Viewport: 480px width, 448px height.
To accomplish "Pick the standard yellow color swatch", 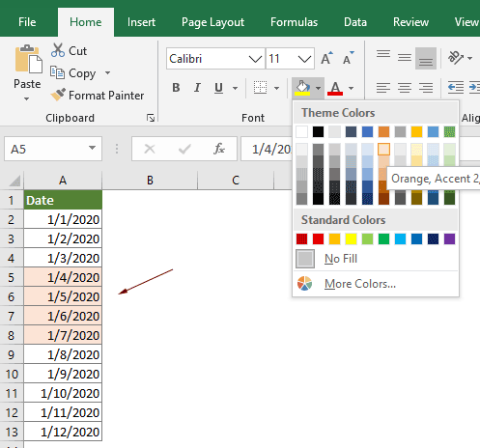I will 351,238.
